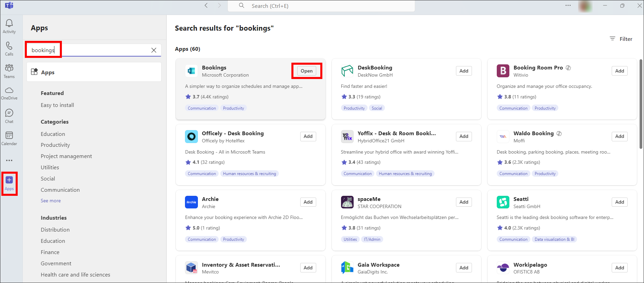
Task: Click IT/Admin tag on spaceMe card
Action: click(372, 239)
